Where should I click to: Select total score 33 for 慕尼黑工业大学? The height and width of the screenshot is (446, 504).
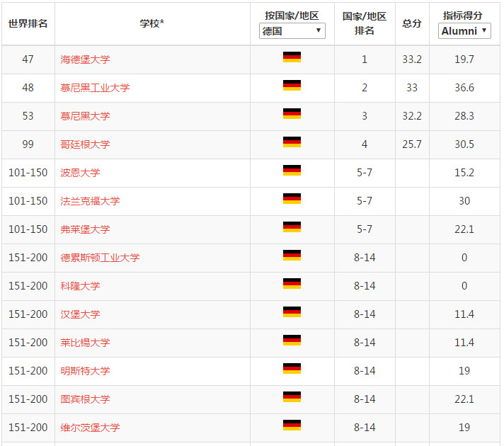(x=412, y=88)
